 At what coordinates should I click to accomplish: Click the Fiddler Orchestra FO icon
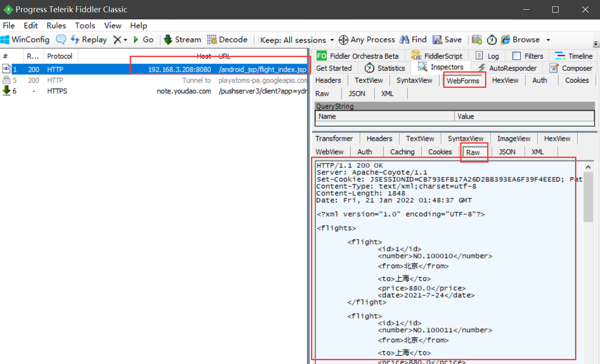point(322,56)
